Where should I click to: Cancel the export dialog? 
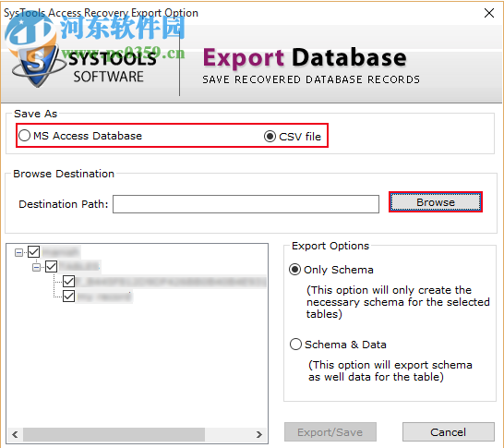[x=448, y=432]
